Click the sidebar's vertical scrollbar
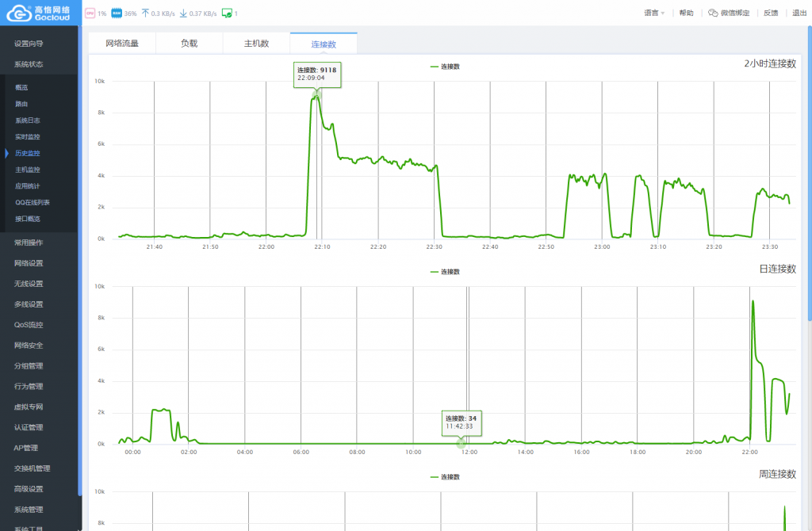This screenshot has width=812, height=531. [80, 259]
